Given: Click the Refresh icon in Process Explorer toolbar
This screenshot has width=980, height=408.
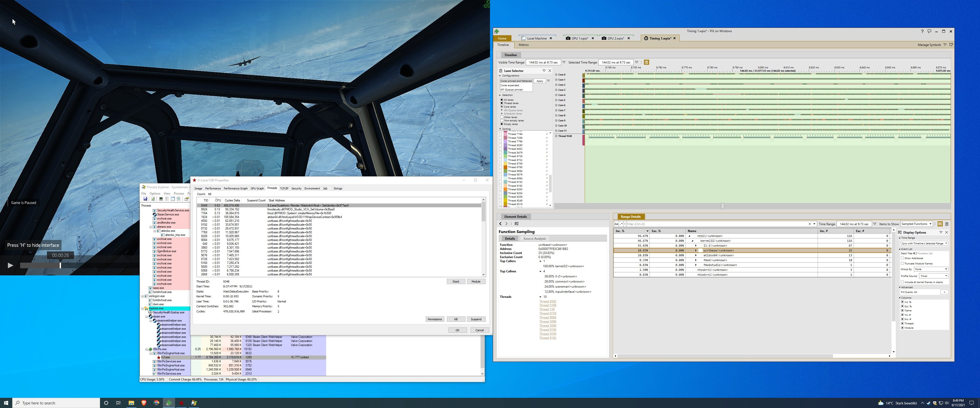Looking at the screenshot, I should 153,199.
